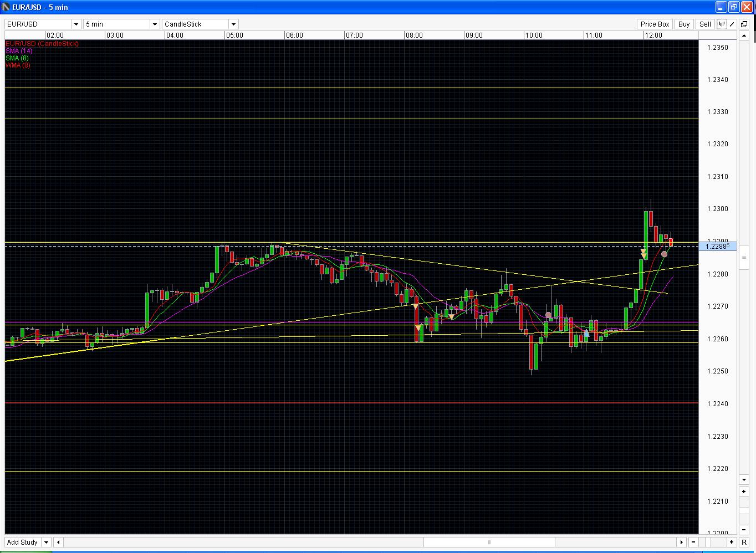The height and width of the screenshot is (553, 756).
Task: Click the 12:00 time axis label
Action: point(653,35)
